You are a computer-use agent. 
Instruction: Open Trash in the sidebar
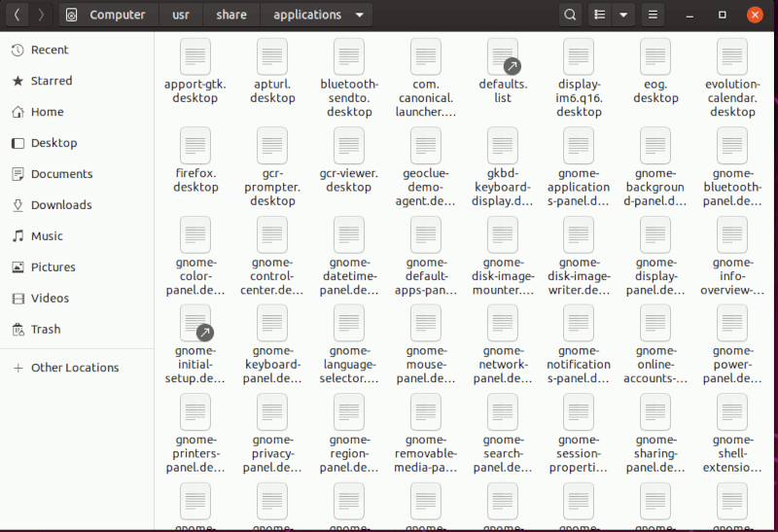pyautogui.click(x=77, y=329)
